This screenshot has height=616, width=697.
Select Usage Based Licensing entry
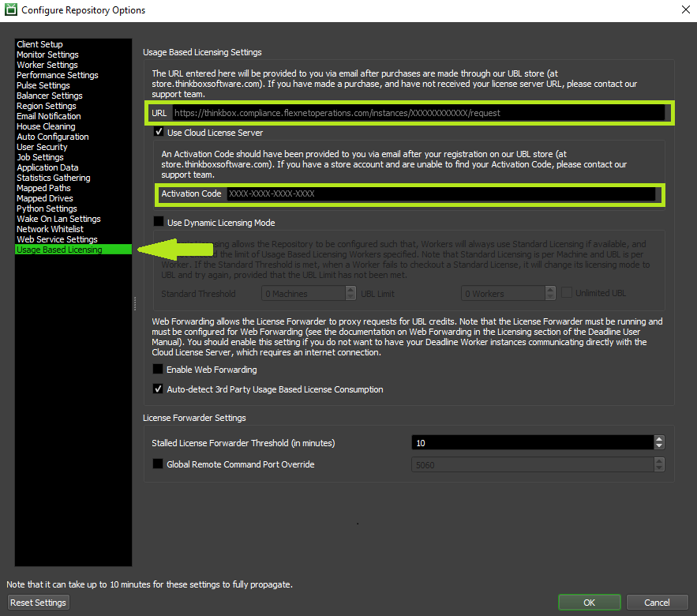pos(73,250)
